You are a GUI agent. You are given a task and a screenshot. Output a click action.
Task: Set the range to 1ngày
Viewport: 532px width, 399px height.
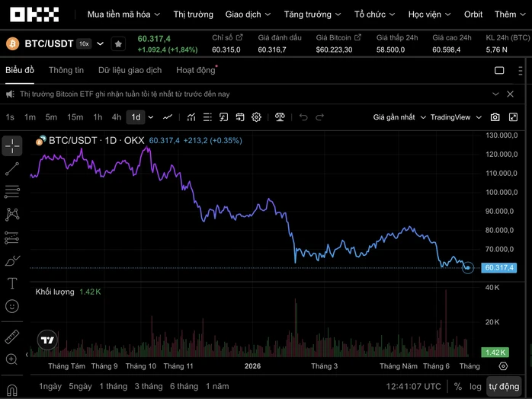50,387
